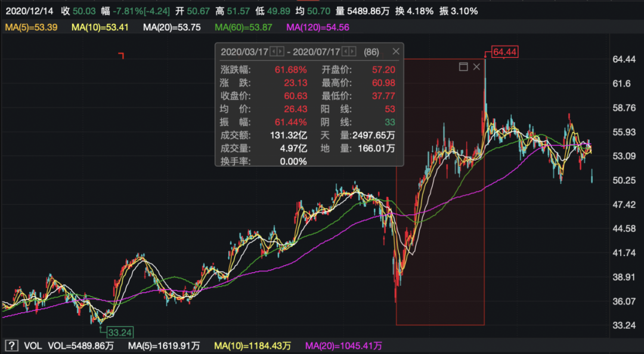644x354 pixels.
Task: Select the MA(5)=53.39 indicator label
Action: click(x=30, y=27)
